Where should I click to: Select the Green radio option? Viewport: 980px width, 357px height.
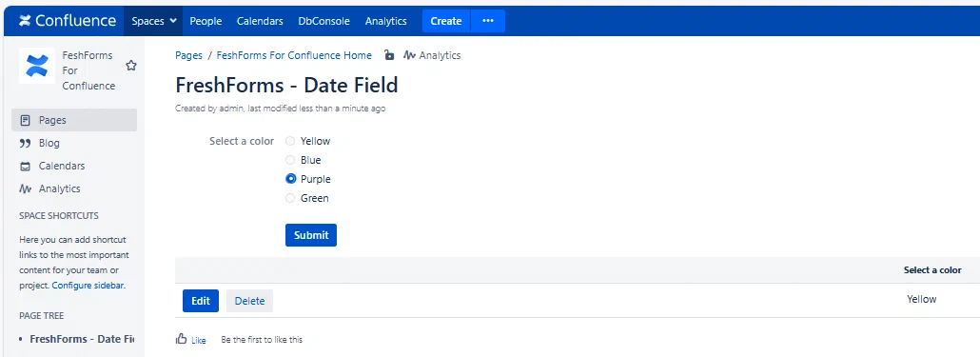click(290, 198)
